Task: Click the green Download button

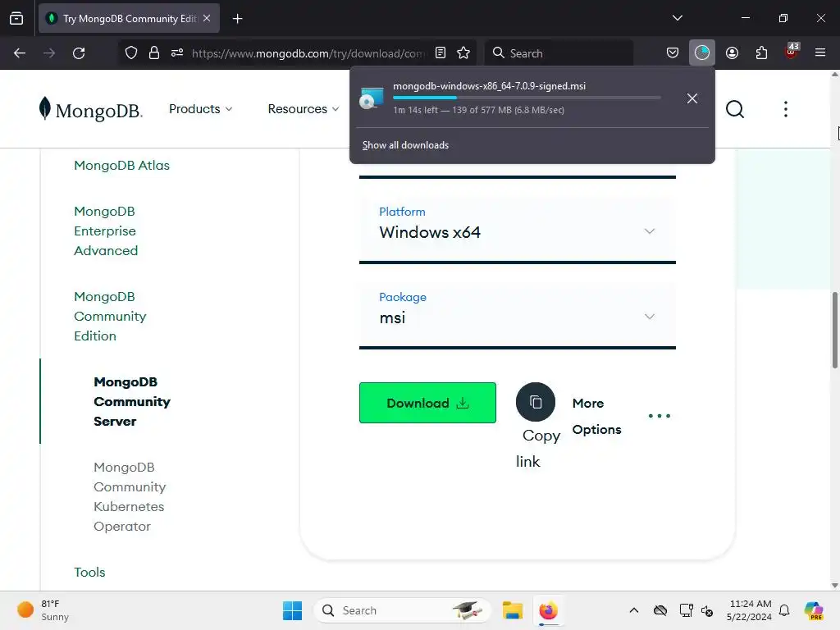Action: tap(427, 403)
